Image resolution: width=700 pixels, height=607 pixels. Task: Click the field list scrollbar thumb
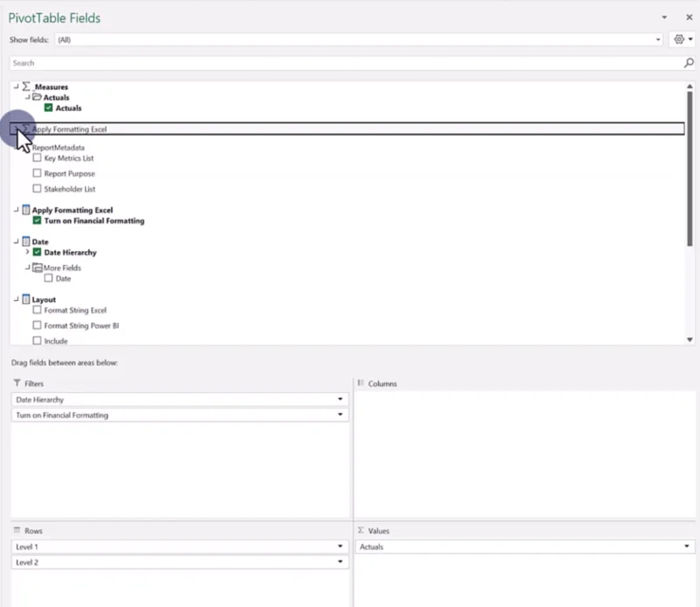(x=689, y=169)
